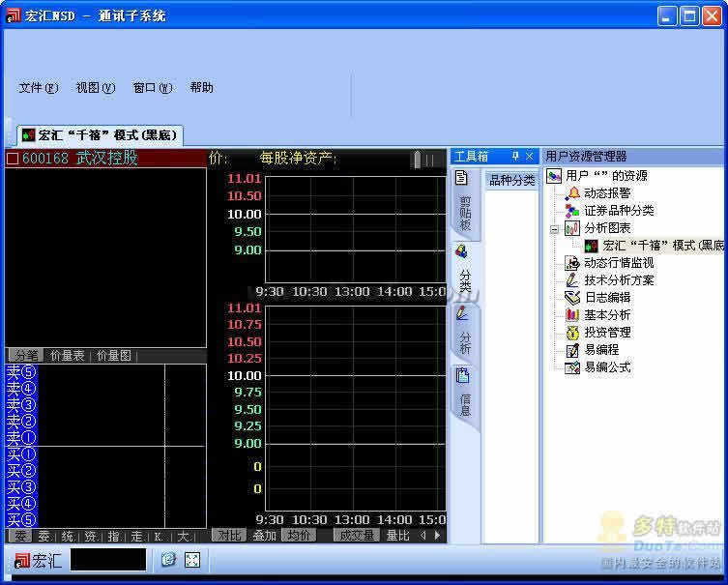Screen dimensions: 728x585
Task: Open the 文件(F) menu
Action: (39, 87)
